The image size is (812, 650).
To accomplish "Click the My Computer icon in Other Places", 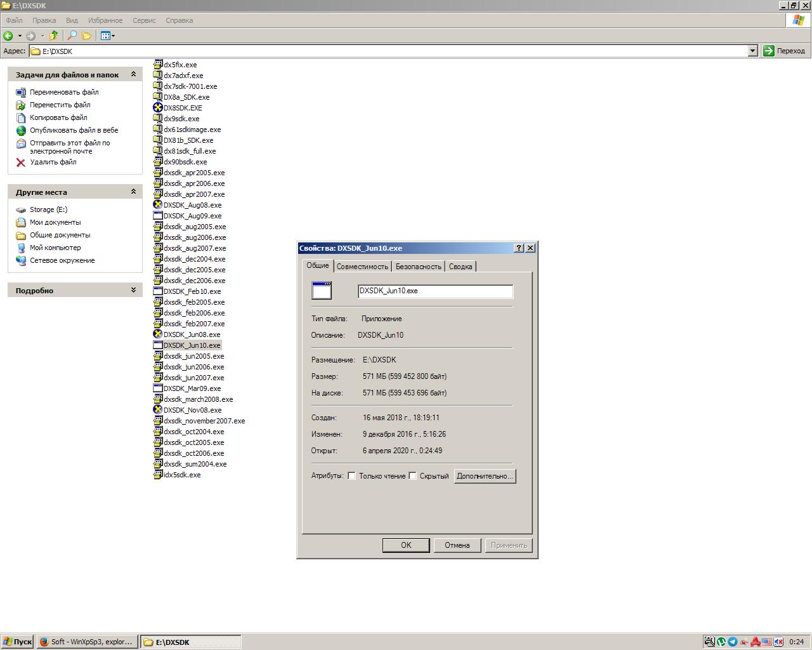I will click(x=21, y=248).
